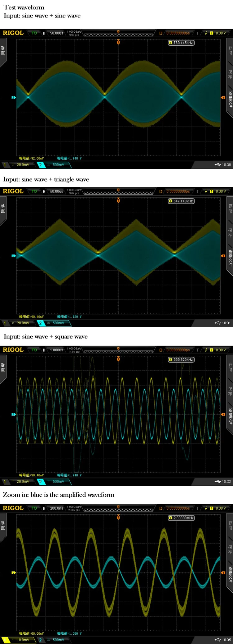Click the orange trigger level marker on the 18:30 screen
Viewport: 233px width, 644px height.
[223, 98]
